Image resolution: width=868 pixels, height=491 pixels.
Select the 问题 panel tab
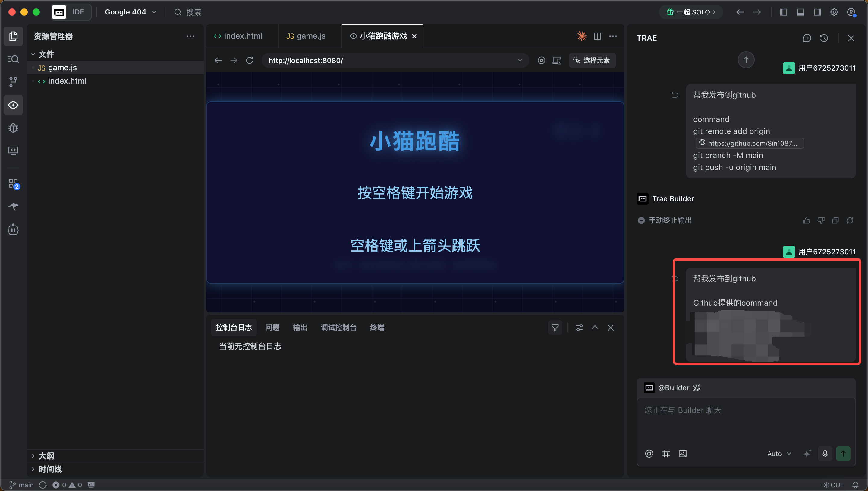point(272,328)
